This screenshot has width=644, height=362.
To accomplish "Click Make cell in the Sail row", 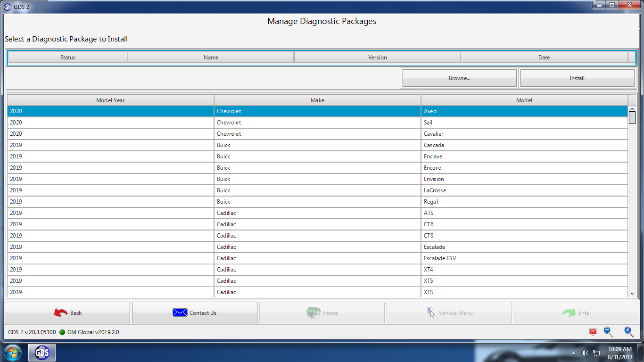I will point(317,123).
